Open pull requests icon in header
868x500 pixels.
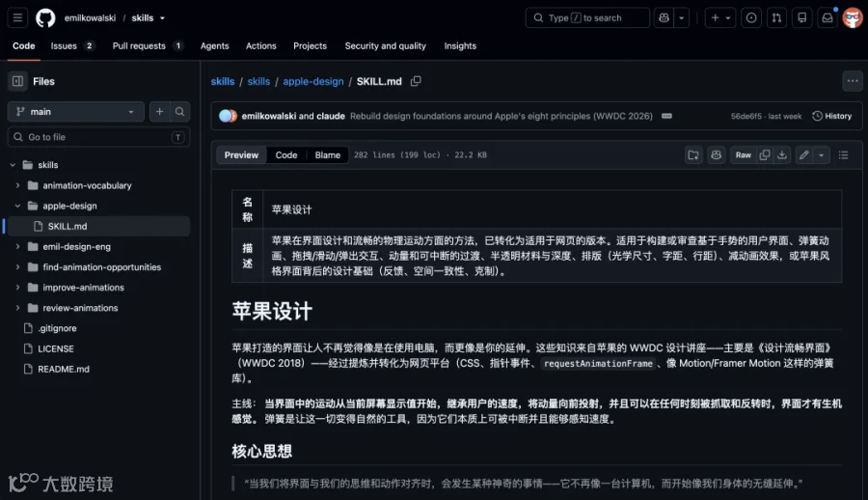point(776,17)
